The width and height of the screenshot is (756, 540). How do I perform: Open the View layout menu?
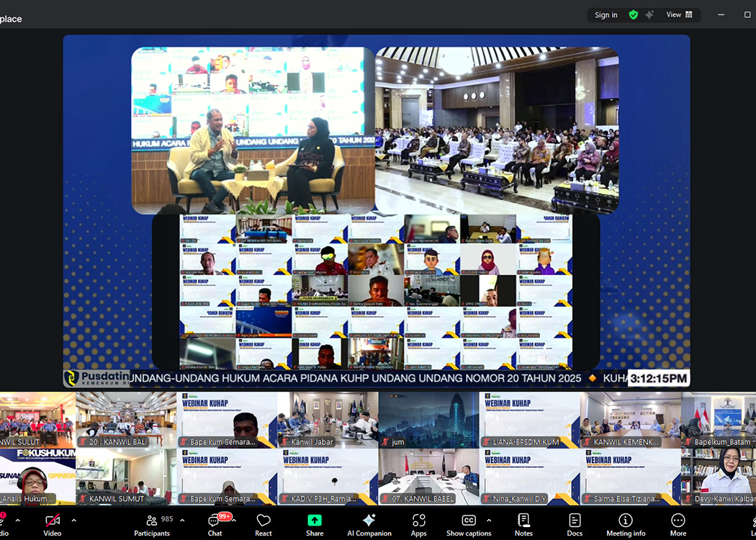click(679, 14)
